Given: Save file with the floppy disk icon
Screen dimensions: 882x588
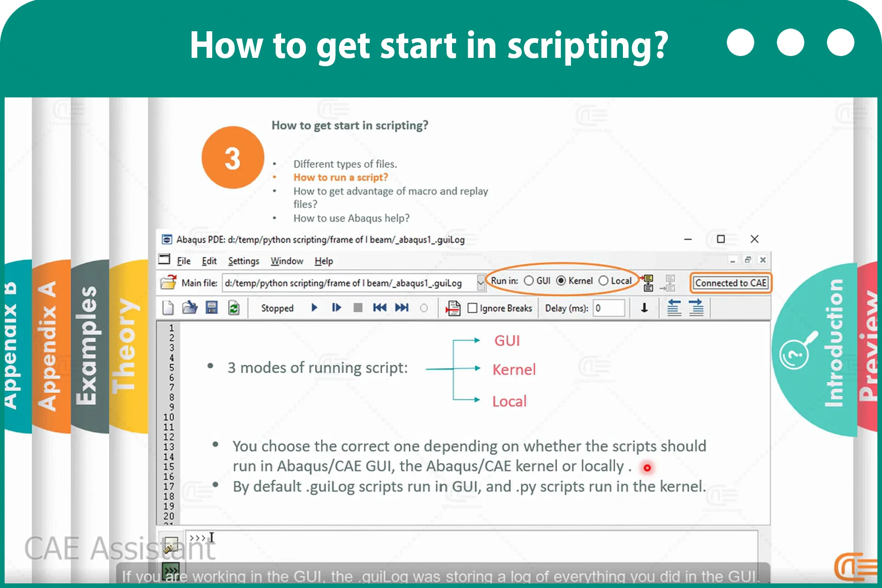Looking at the screenshot, I should click(x=211, y=308).
